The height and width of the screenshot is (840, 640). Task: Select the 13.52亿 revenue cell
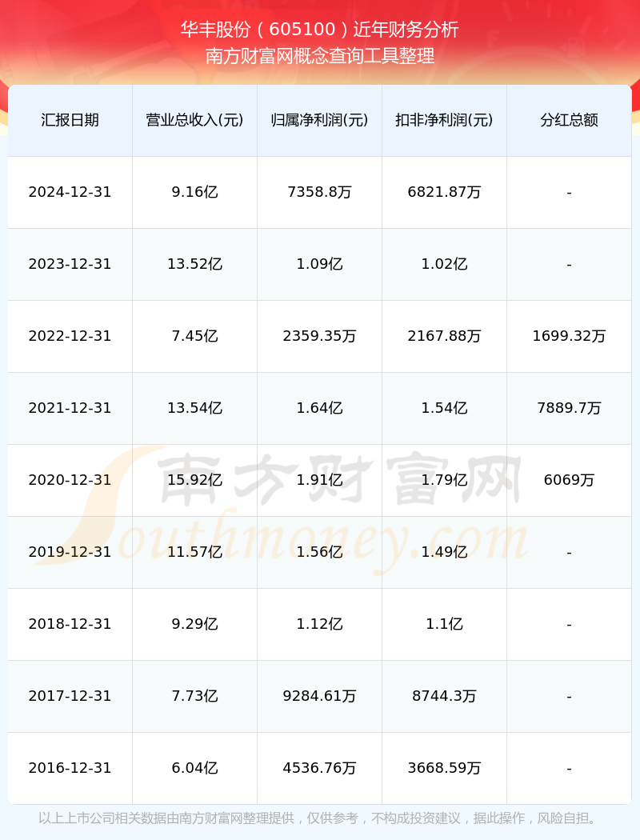(x=195, y=264)
